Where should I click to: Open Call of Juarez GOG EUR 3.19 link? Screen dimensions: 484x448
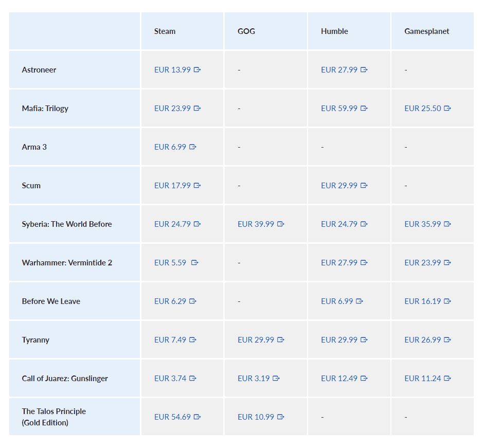tap(254, 379)
